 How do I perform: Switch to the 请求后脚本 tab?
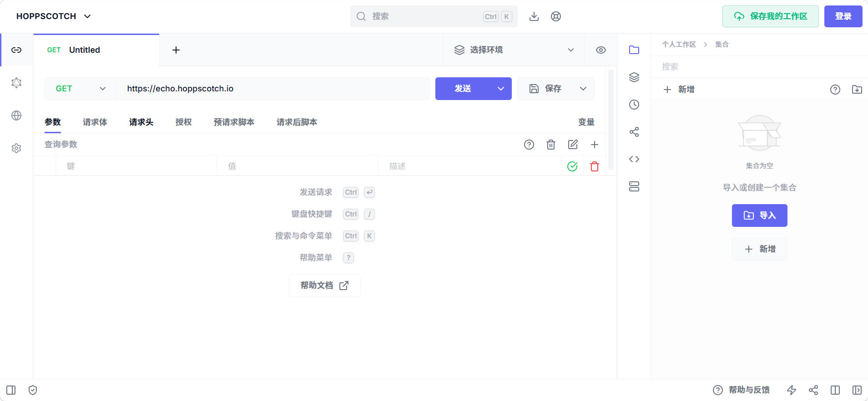coord(297,122)
